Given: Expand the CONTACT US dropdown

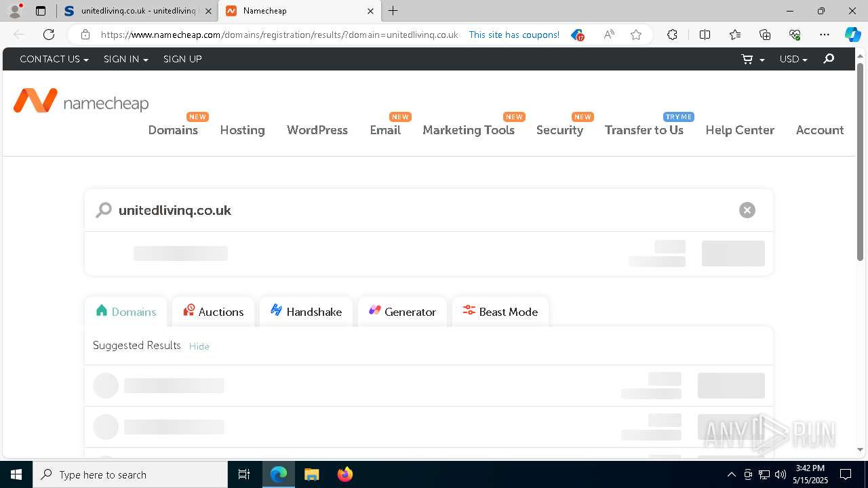Looking at the screenshot, I should coord(54,59).
